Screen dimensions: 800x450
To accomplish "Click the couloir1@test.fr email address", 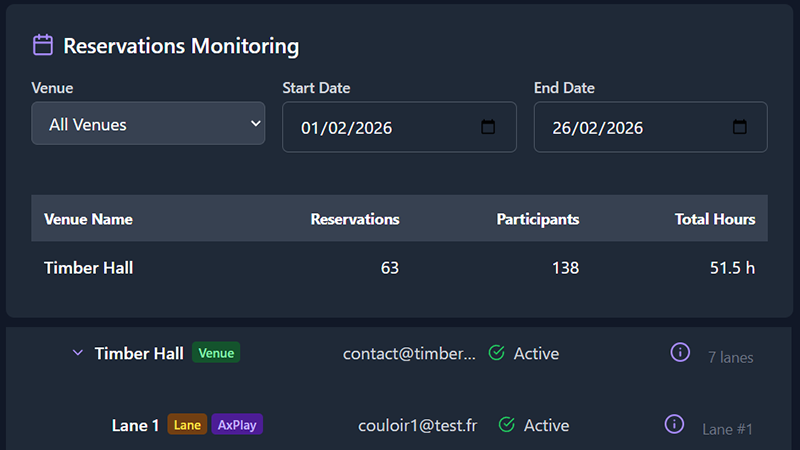I will point(417,425).
